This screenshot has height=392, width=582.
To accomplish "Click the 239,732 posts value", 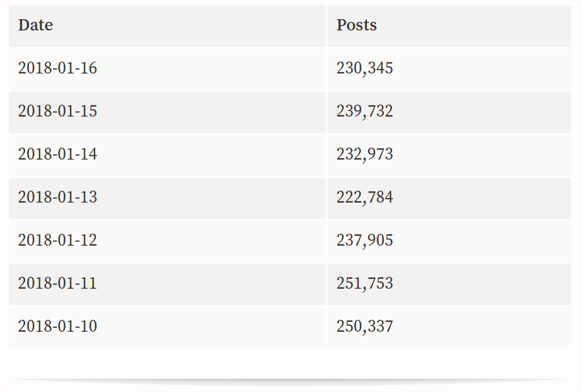I will (364, 111).
